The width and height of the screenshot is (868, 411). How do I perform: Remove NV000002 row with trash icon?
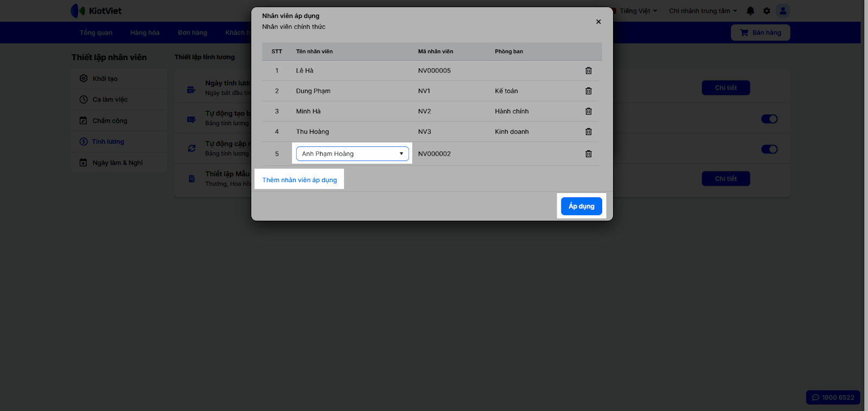pyautogui.click(x=589, y=154)
